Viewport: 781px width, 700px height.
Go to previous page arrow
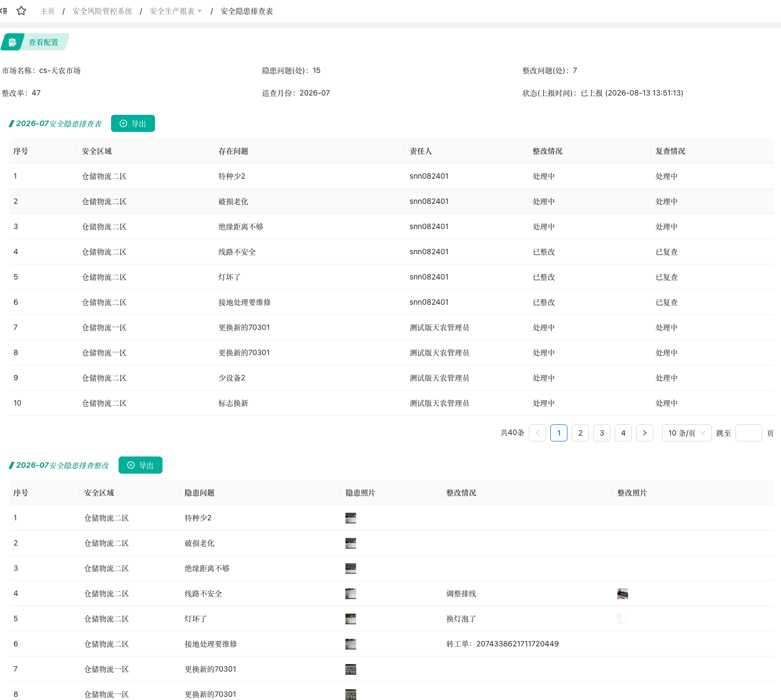537,433
